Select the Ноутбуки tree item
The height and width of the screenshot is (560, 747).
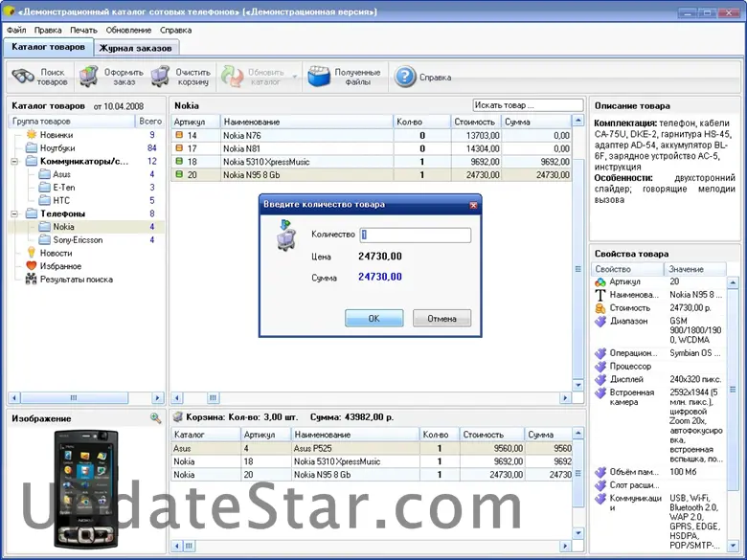(57, 147)
